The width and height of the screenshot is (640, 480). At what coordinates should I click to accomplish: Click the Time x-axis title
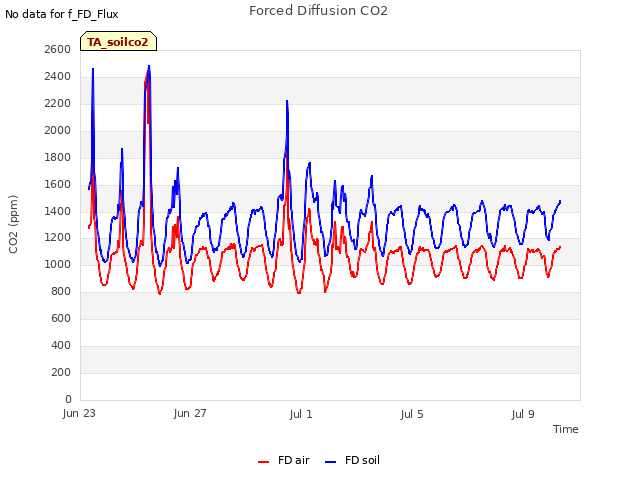point(566,429)
